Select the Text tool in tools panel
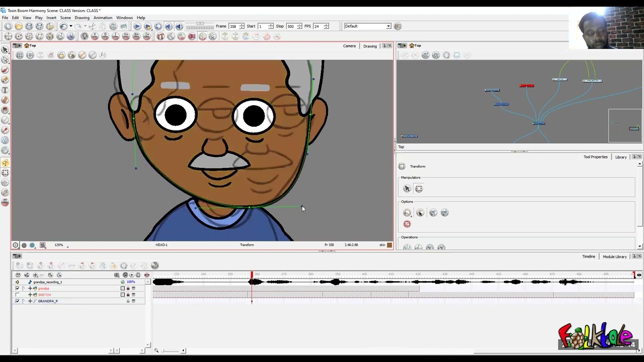Image resolution: width=644 pixels, height=362 pixels. [x=5, y=90]
